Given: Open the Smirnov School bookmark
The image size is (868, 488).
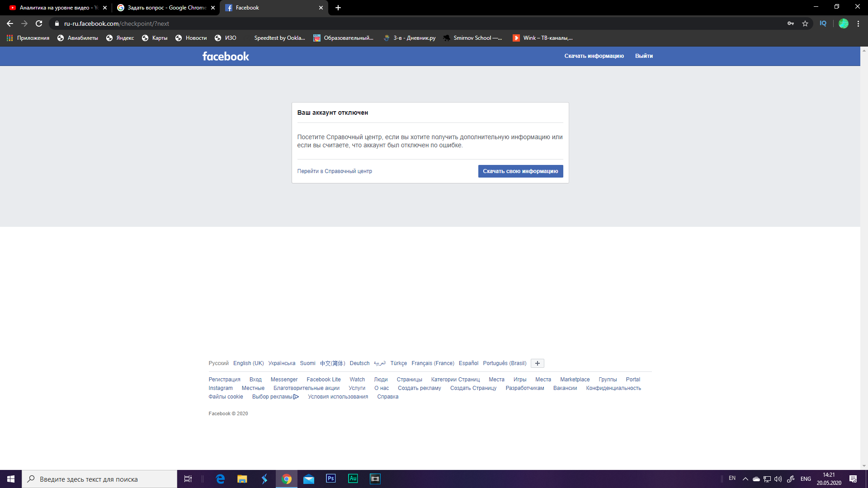Looking at the screenshot, I should (473, 38).
